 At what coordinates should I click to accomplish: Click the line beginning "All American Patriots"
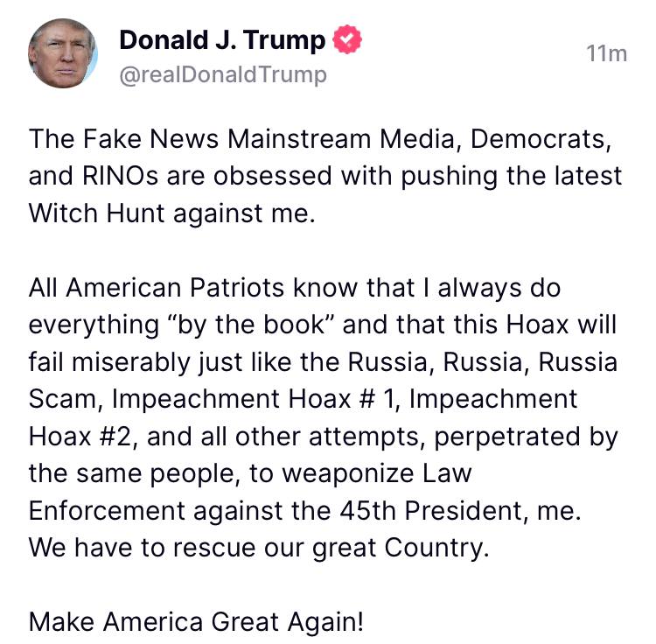point(295,288)
